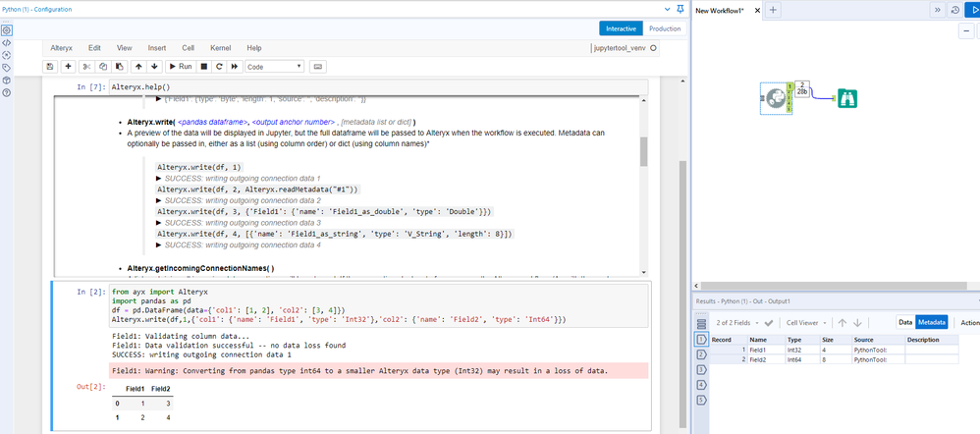
Task: Open the cell type Code dropdown
Action: 274,66
